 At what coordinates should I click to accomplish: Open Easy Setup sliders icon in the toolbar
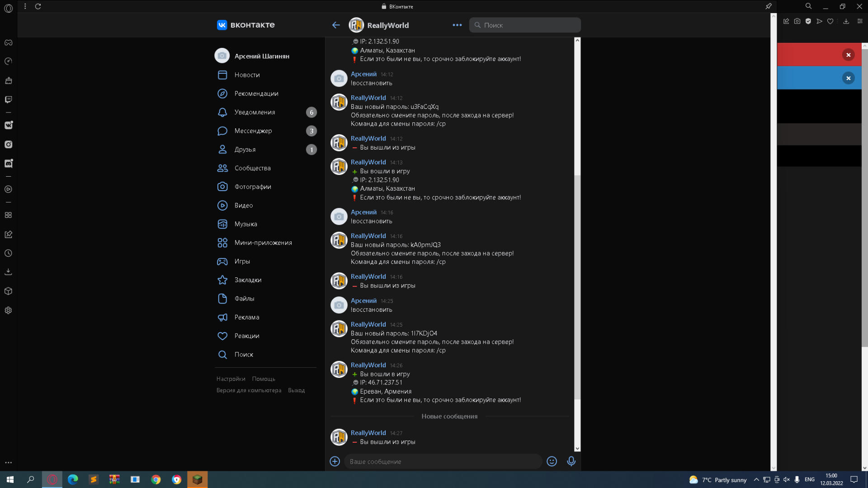[860, 21]
